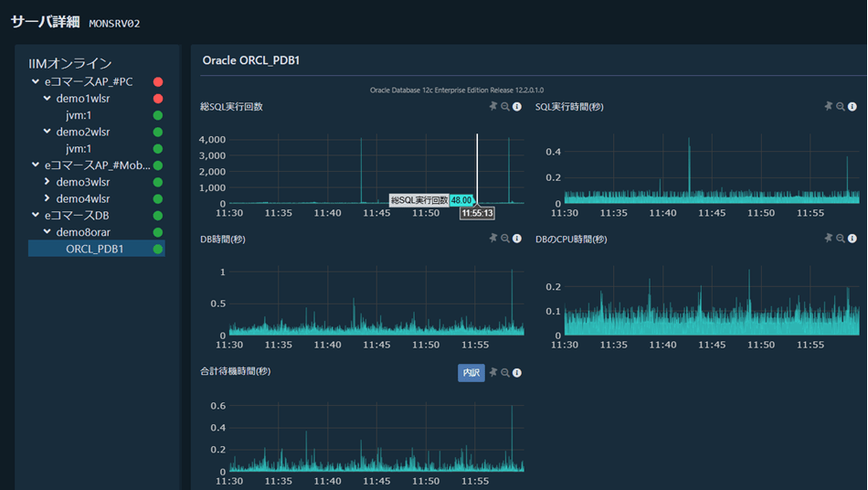The height and width of the screenshot is (490, 868).
Task: Show info for DB時間(秒) chart
Action: click(517, 238)
